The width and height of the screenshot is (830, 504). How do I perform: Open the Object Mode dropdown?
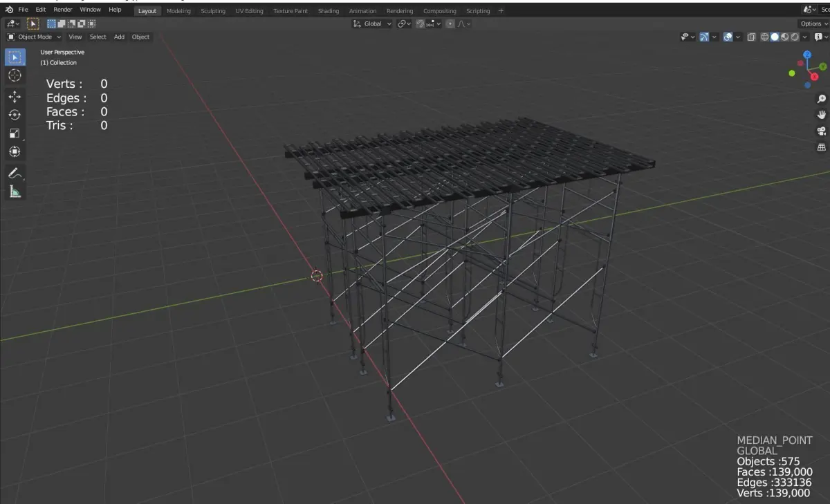point(34,37)
